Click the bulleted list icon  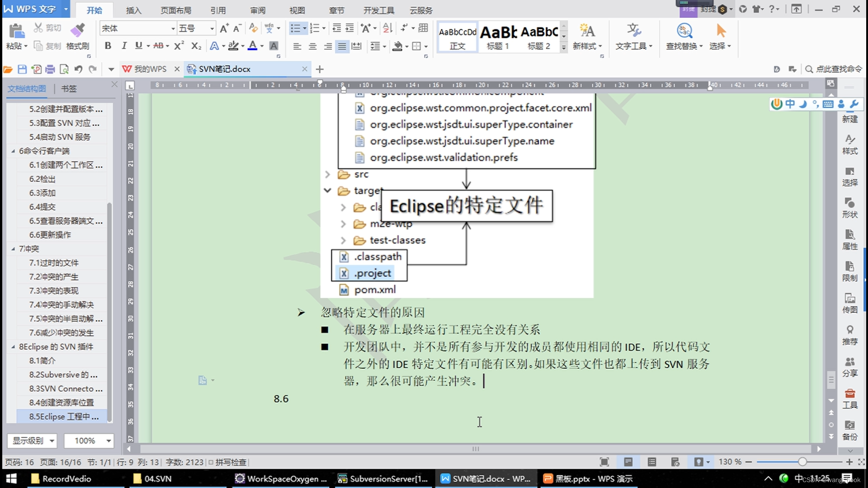(295, 28)
